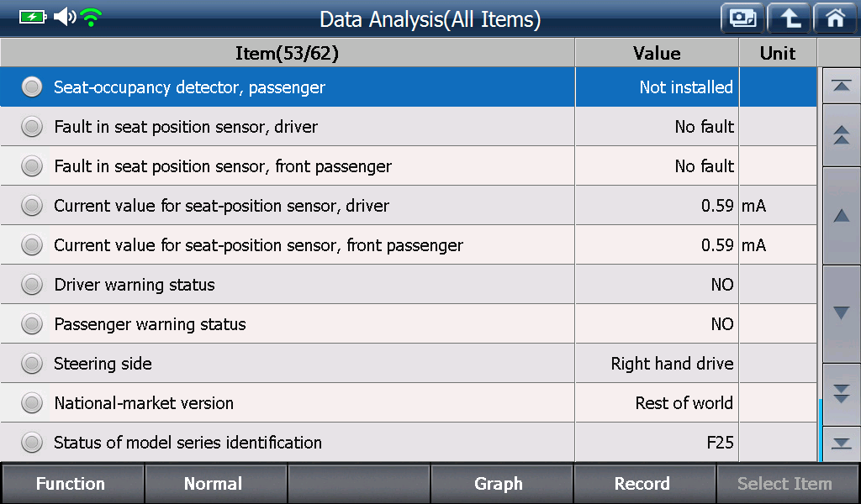Open the Function menu

click(71, 484)
